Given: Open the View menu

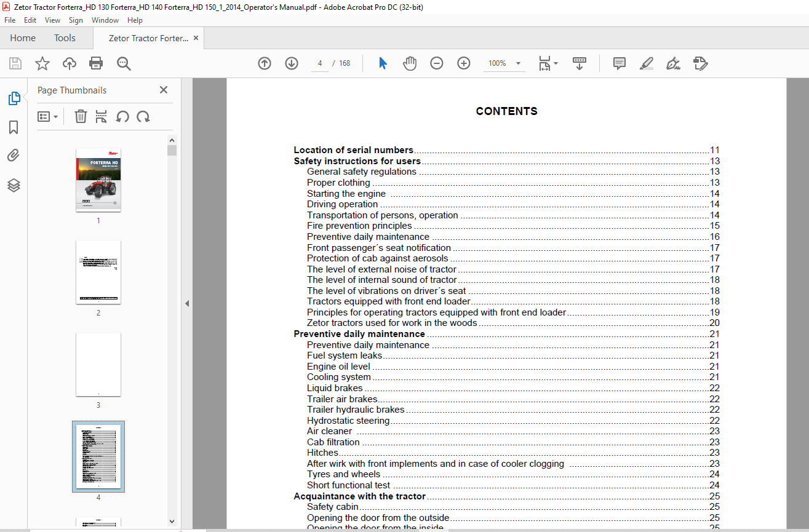Looking at the screenshot, I should (52, 20).
